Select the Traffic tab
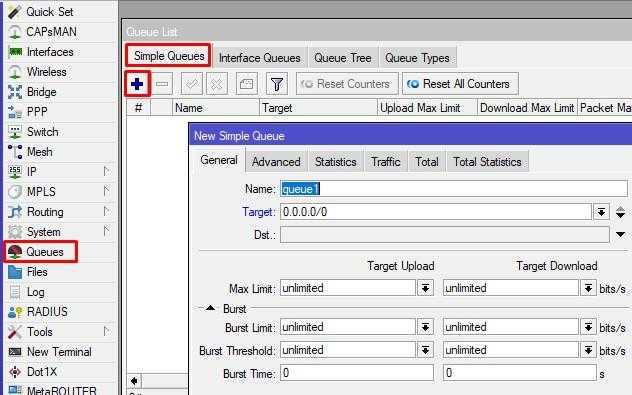 386,162
